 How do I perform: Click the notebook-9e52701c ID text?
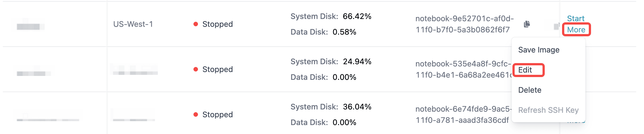pos(464,24)
